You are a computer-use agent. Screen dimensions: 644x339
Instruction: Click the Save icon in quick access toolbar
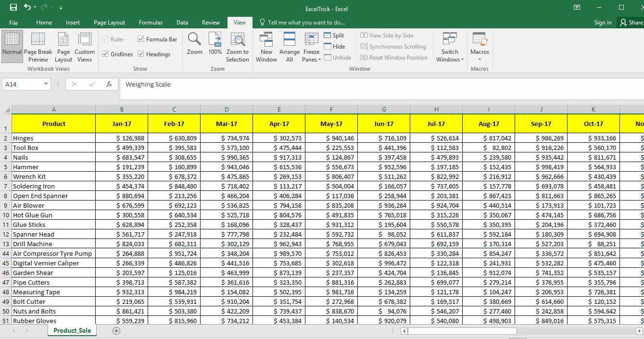pos(13,7)
